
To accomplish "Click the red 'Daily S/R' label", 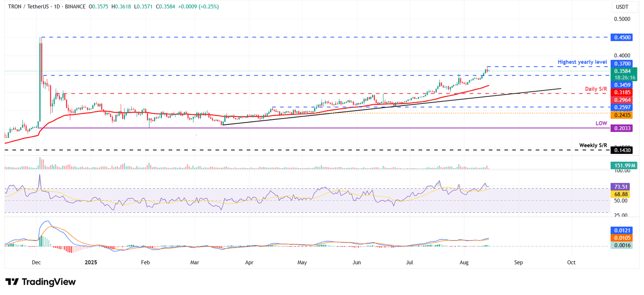I will click(x=596, y=89).
